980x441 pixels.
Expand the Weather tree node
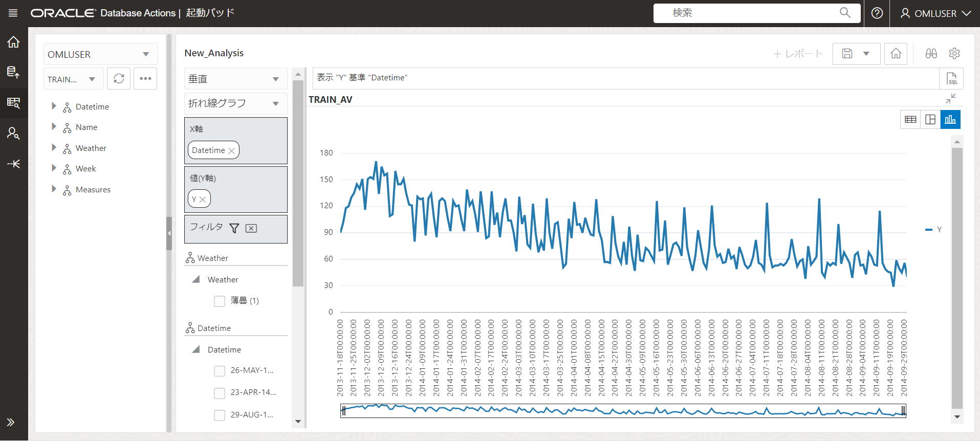(54, 147)
